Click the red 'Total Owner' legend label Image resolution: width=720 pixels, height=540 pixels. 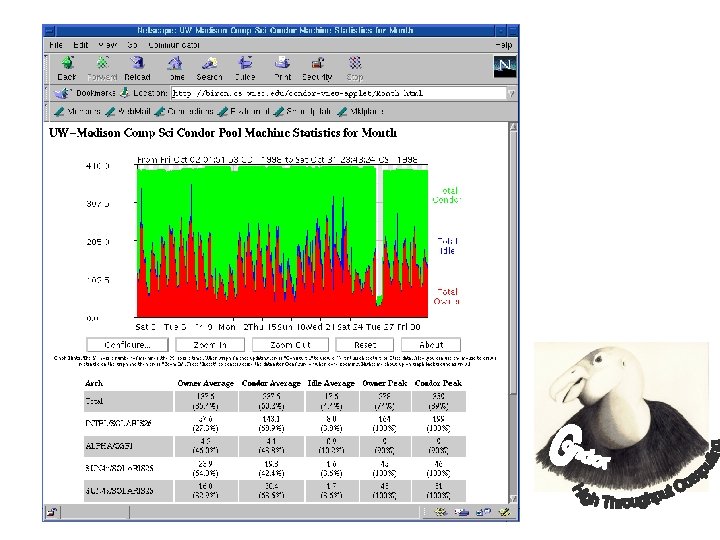pyautogui.click(x=447, y=297)
